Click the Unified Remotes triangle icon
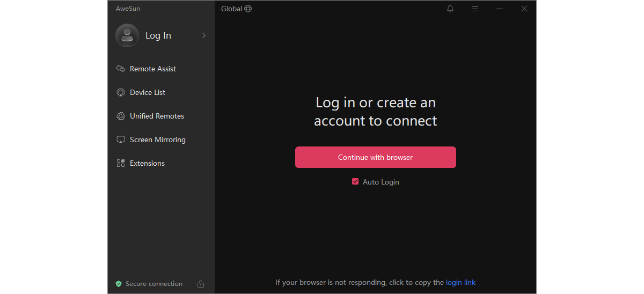Viewport: 644px width, 294px height. (x=121, y=116)
